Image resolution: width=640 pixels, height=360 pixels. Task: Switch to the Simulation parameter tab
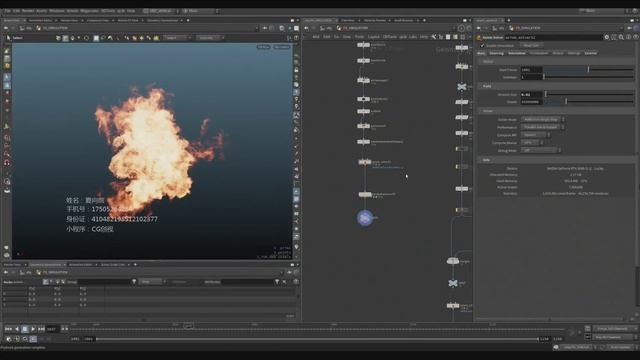click(x=517, y=53)
